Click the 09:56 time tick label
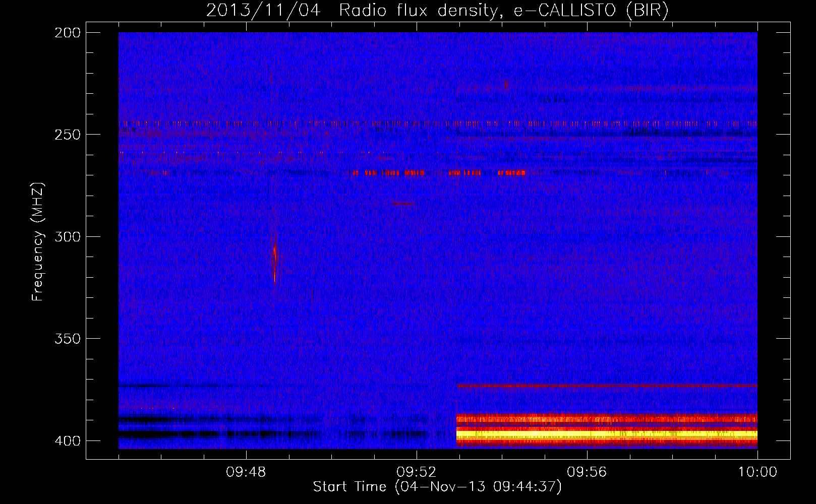The width and height of the screenshot is (816, 504). (x=587, y=472)
